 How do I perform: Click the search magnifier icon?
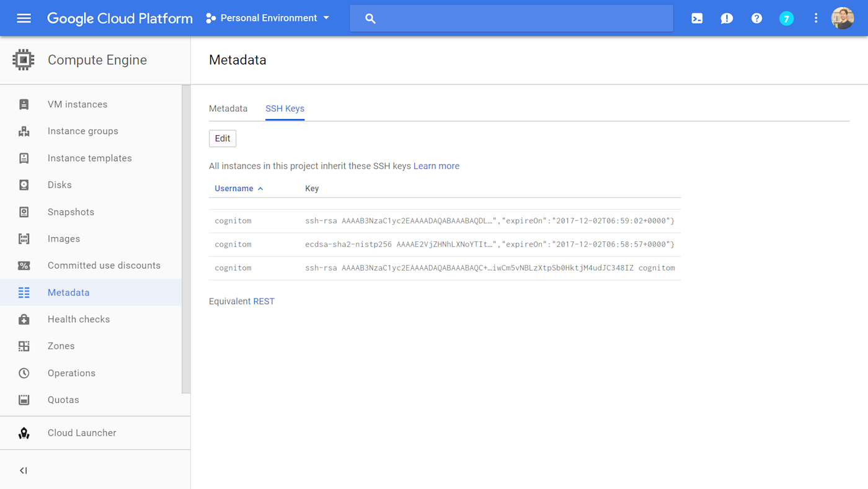coord(370,19)
